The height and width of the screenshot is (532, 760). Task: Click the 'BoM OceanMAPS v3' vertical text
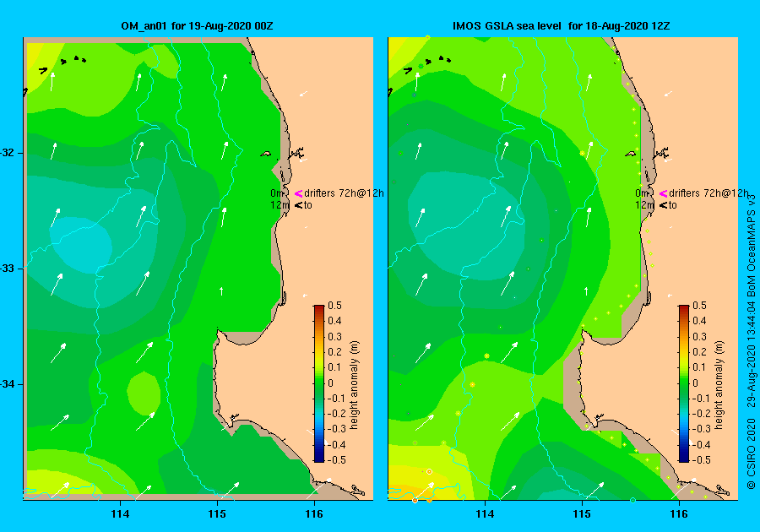752,246
